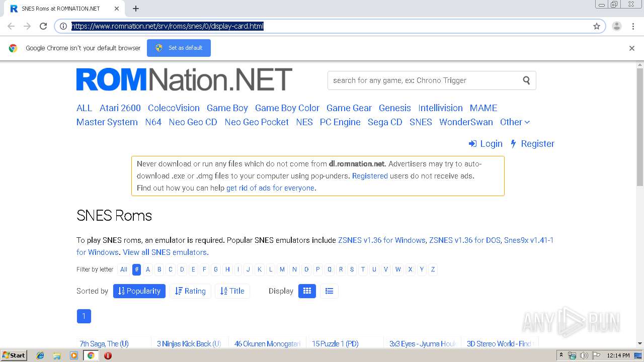Reload the page with the refresh icon
The height and width of the screenshot is (362, 644).
pos(43,26)
